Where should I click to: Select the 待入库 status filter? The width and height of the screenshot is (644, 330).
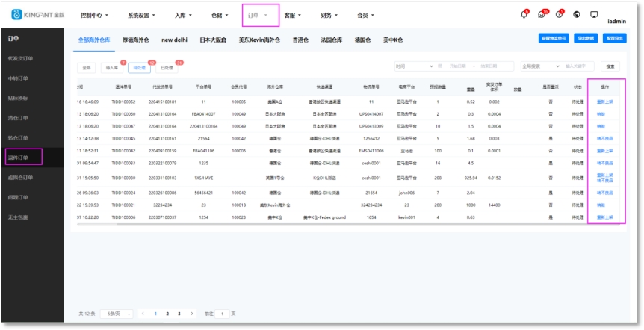[x=111, y=67]
